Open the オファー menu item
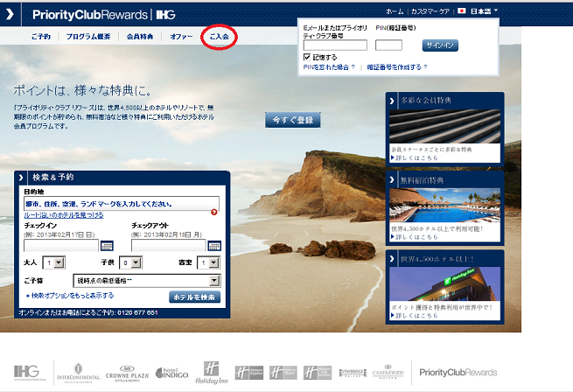 point(181,37)
